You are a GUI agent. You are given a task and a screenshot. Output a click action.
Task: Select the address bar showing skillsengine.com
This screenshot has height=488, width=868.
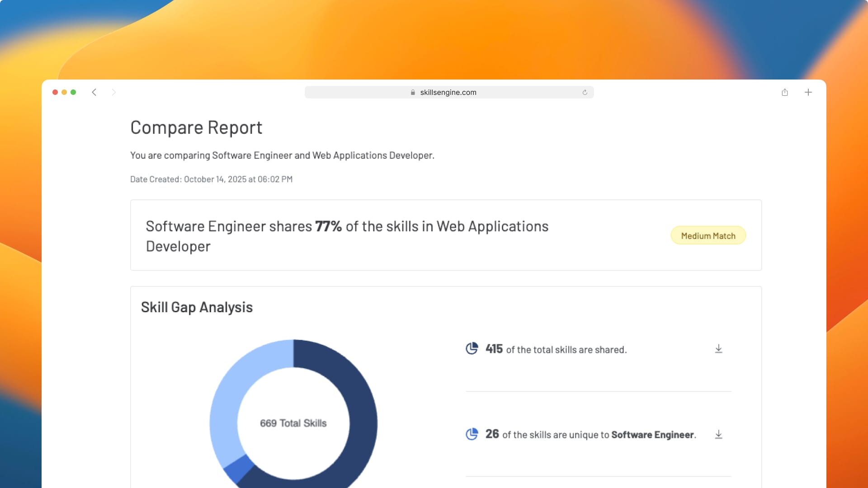(x=449, y=92)
